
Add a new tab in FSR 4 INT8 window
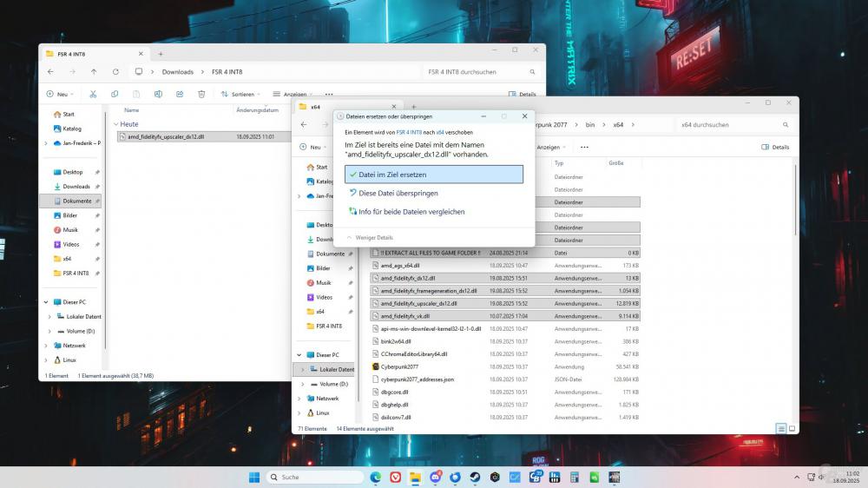[x=161, y=52]
